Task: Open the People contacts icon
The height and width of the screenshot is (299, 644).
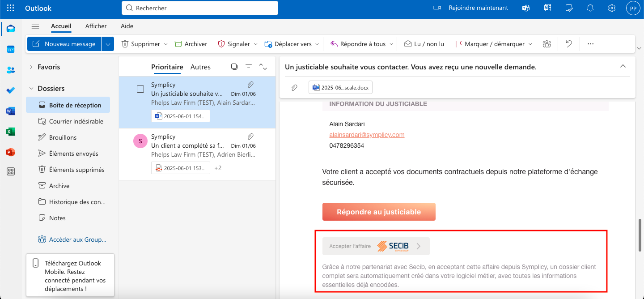Action: [x=11, y=70]
